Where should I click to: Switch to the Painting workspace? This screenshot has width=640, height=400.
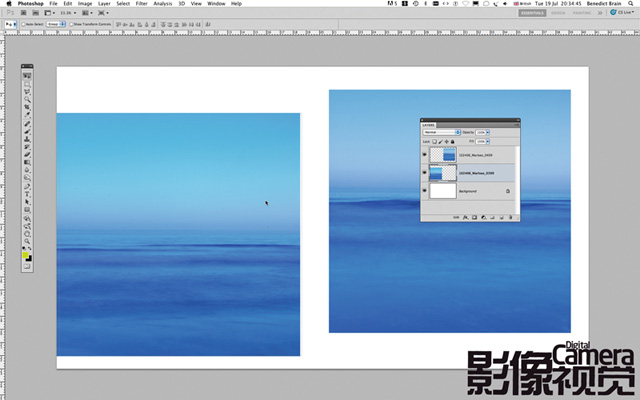pyautogui.click(x=582, y=13)
